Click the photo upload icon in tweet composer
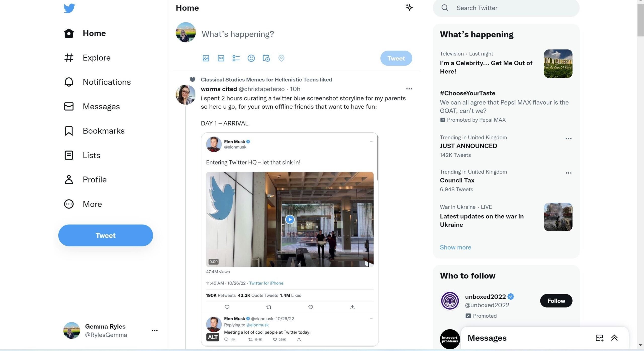 point(206,58)
